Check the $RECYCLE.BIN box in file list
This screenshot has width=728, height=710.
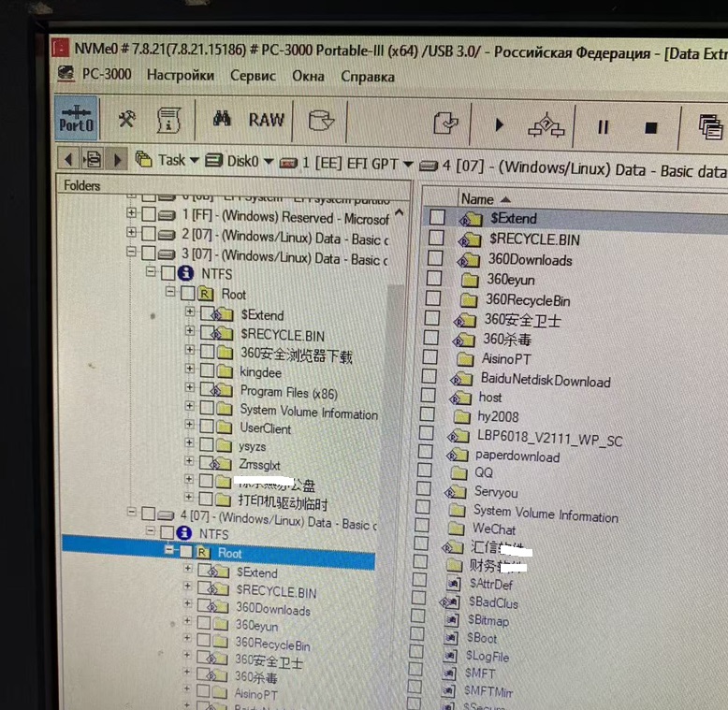click(x=436, y=238)
